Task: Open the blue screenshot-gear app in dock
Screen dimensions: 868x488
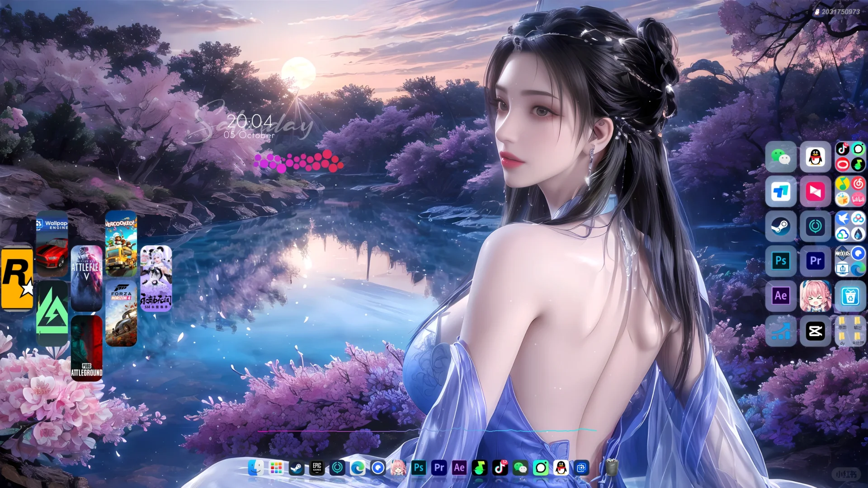Action: click(x=581, y=468)
